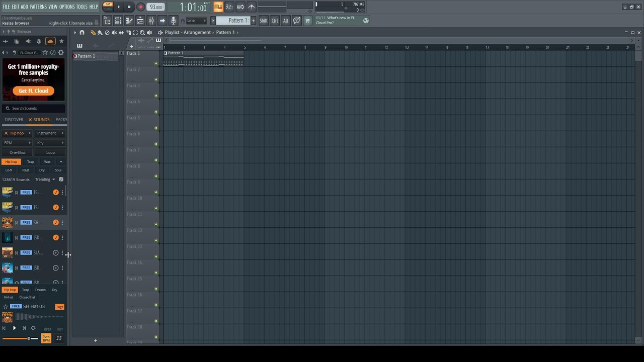Viewport: 644px width, 362px height.
Task: Open options menu for SH sound row
Action: (62, 223)
